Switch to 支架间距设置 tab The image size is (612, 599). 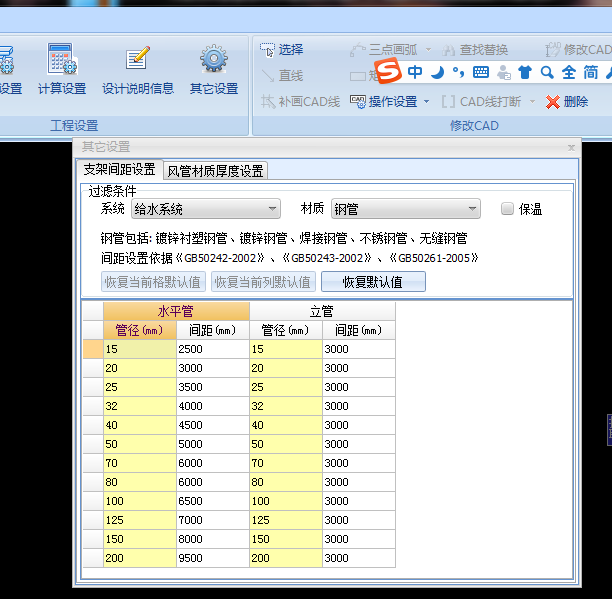pyautogui.click(x=119, y=170)
